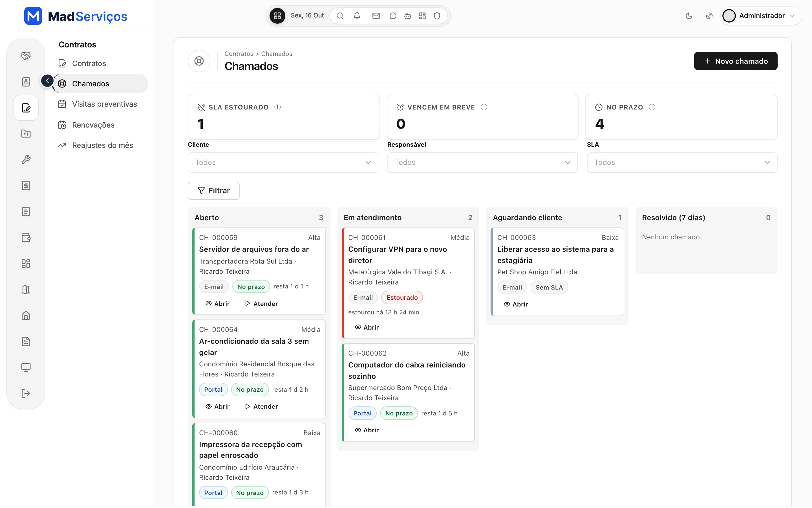The width and height of the screenshot is (812, 508).
Task: Click the MadServiços logo
Action: coord(76,16)
